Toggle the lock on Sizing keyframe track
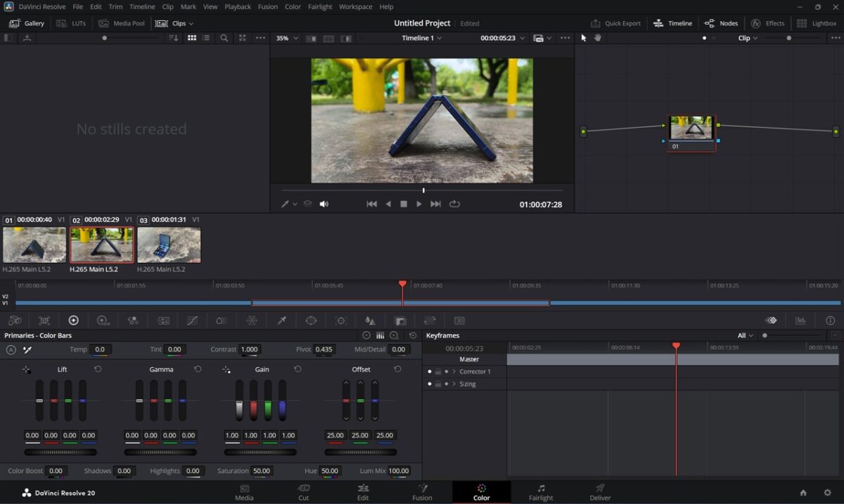This screenshot has width=844, height=504. pyautogui.click(x=437, y=384)
